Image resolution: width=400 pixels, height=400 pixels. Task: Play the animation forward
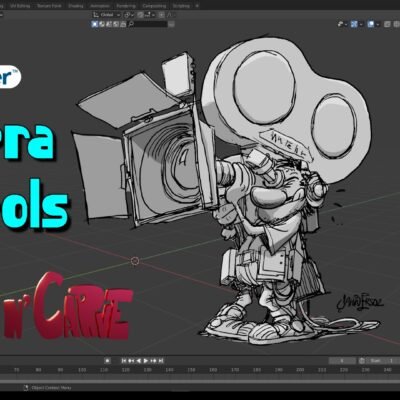tap(146, 360)
